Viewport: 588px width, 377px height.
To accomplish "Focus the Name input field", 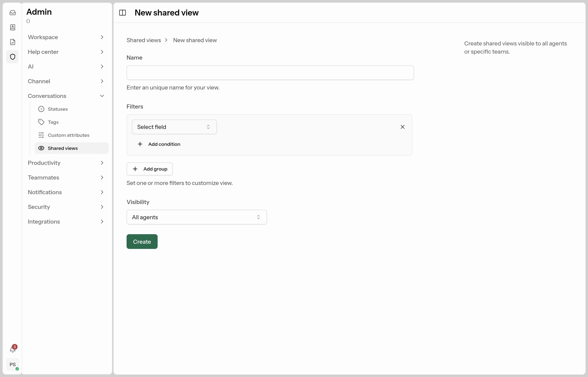I will (x=270, y=73).
